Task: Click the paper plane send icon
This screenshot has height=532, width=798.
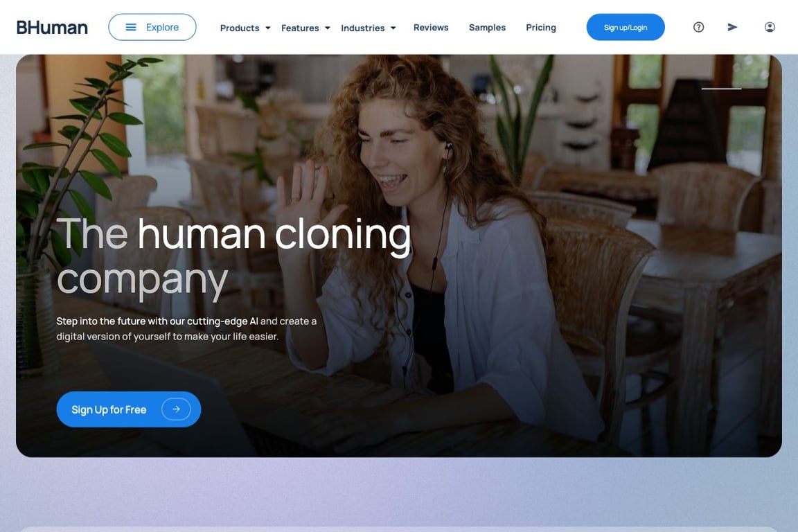Action: [x=732, y=27]
